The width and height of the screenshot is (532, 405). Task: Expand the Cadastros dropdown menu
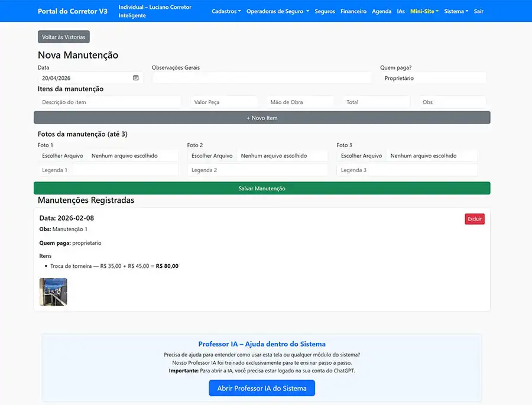click(226, 11)
